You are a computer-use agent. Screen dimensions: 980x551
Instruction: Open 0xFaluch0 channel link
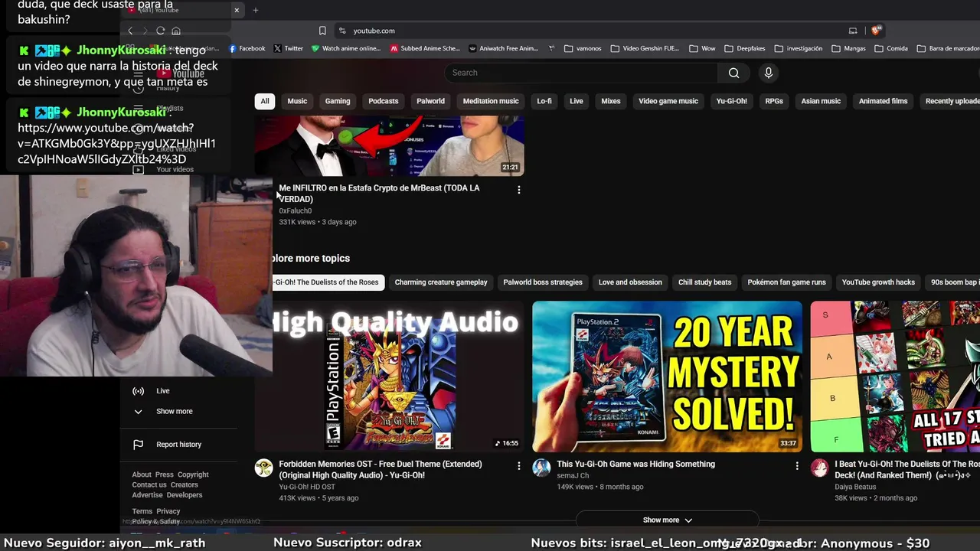pyautogui.click(x=296, y=211)
